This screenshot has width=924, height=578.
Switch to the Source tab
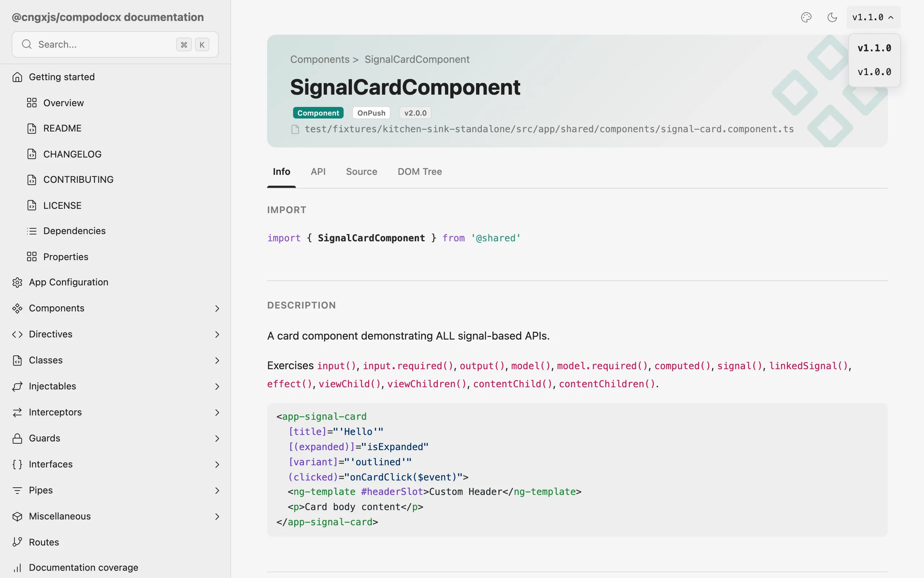point(361,172)
